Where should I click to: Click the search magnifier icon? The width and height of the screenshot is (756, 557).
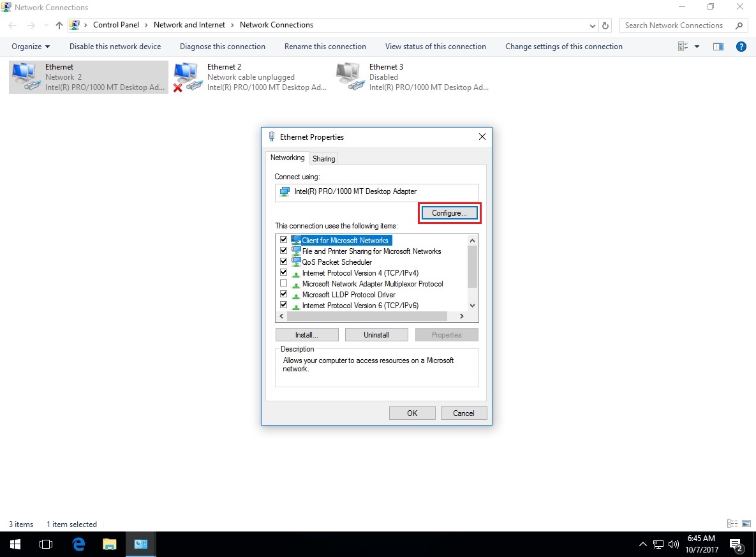pos(739,26)
